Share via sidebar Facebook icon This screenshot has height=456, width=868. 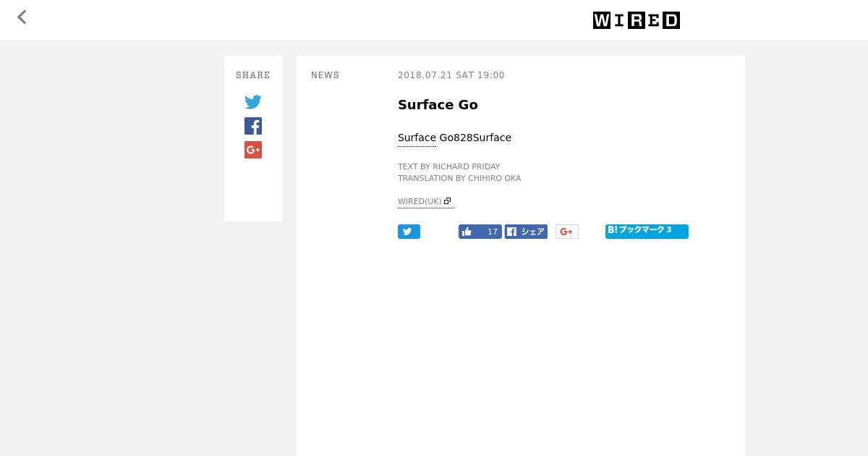(x=253, y=126)
